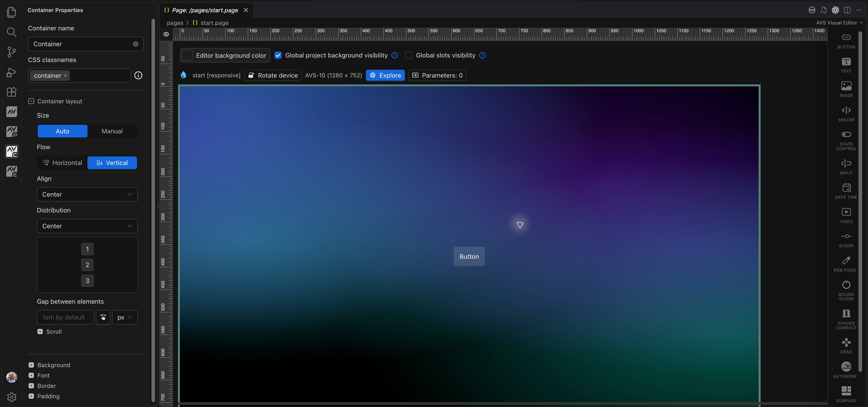Image resolution: width=868 pixels, height=407 pixels.
Task: Open the Explorer files icon in sidebar
Action: coord(12,12)
